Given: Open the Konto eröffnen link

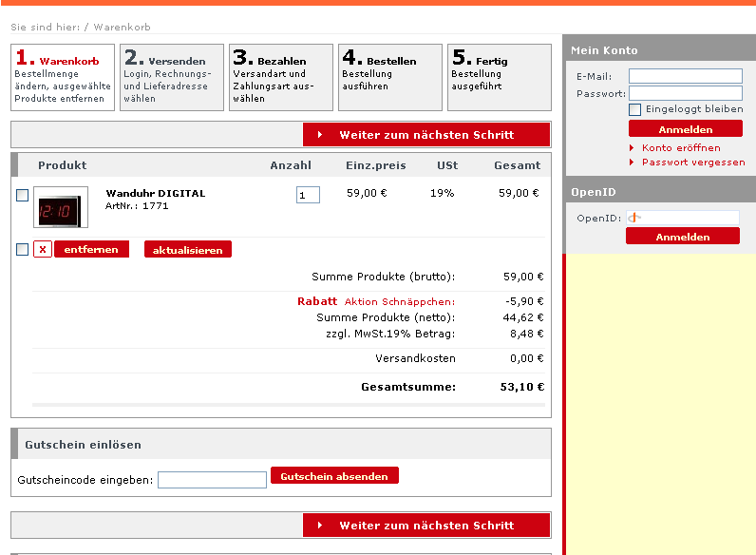Looking at the screenshot, I should click(x=680, y=148).
